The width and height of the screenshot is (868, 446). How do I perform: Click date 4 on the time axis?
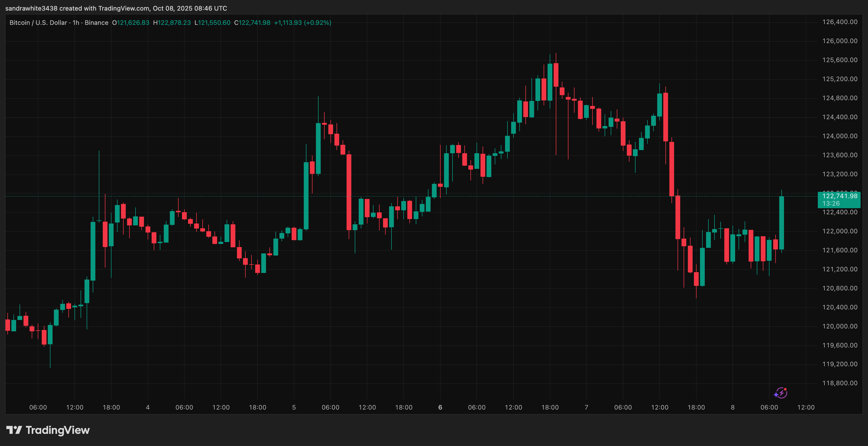[148, 407]
